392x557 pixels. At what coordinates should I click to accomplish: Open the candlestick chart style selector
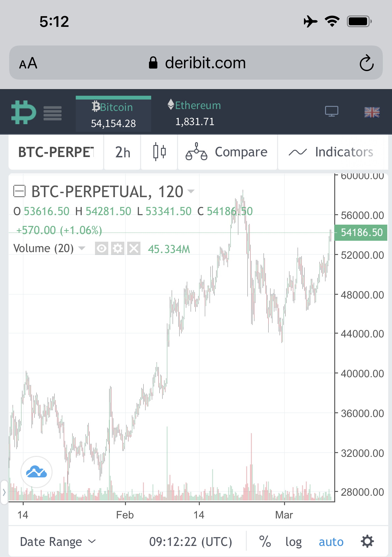(x=159, y=152)
